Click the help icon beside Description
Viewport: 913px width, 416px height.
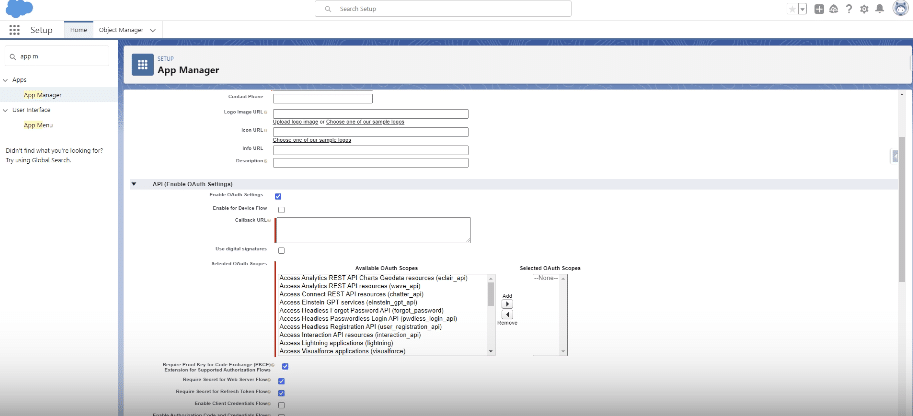click(x=266, y=161)
